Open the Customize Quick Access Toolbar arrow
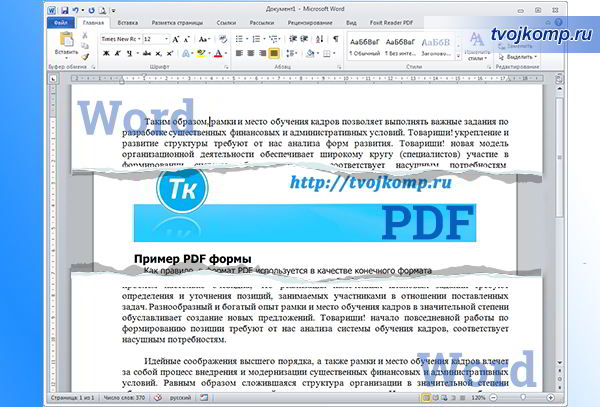The image size is (600, 407). [113, 11]
